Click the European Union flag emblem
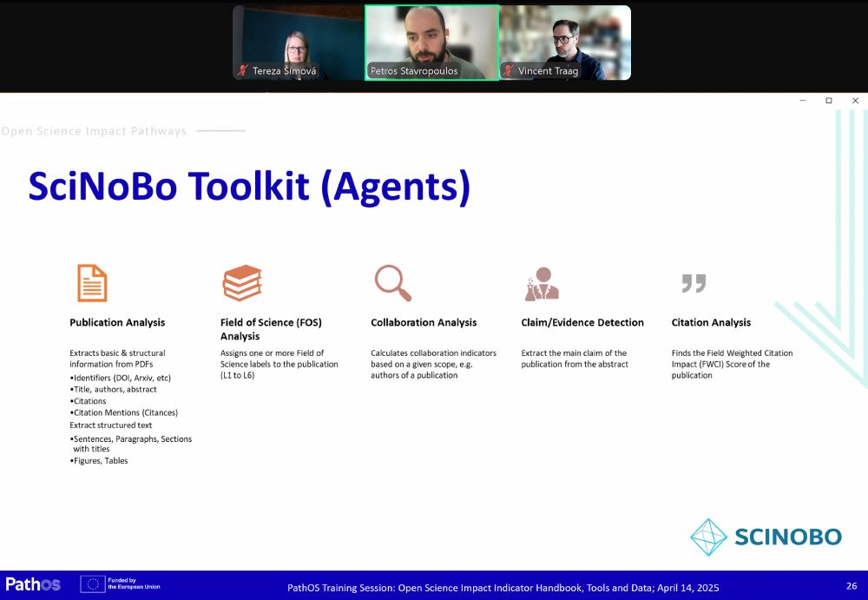The image size is (868, 600). pyautogui.click(x=93, y=584)
